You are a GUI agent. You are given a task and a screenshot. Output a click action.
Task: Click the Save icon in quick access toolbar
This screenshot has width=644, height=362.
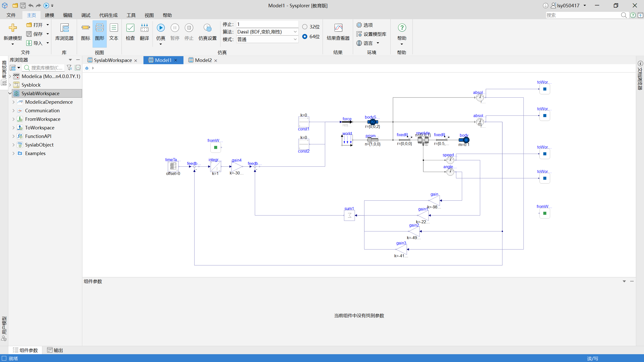tap(23, 5)
